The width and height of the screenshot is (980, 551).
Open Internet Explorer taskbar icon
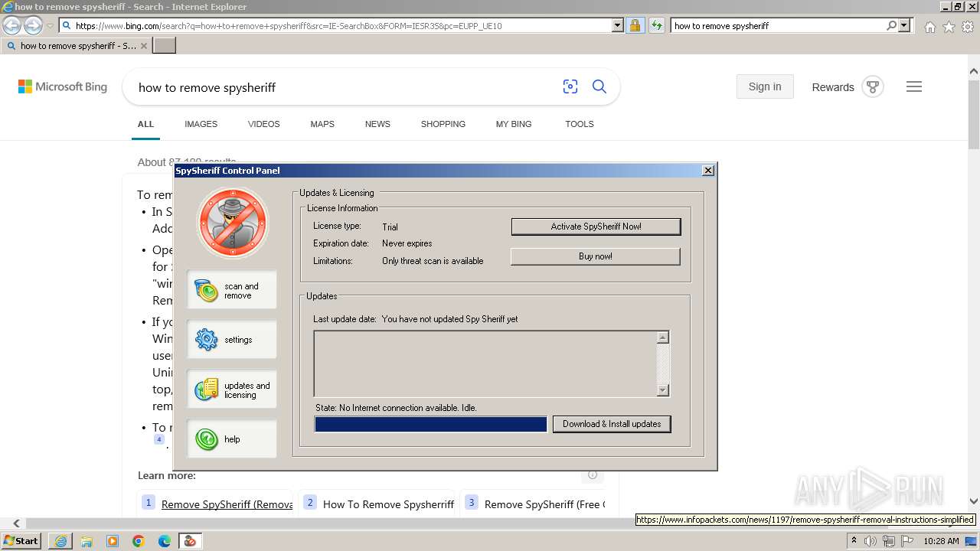pyautogui.click(x=60, y=541)
